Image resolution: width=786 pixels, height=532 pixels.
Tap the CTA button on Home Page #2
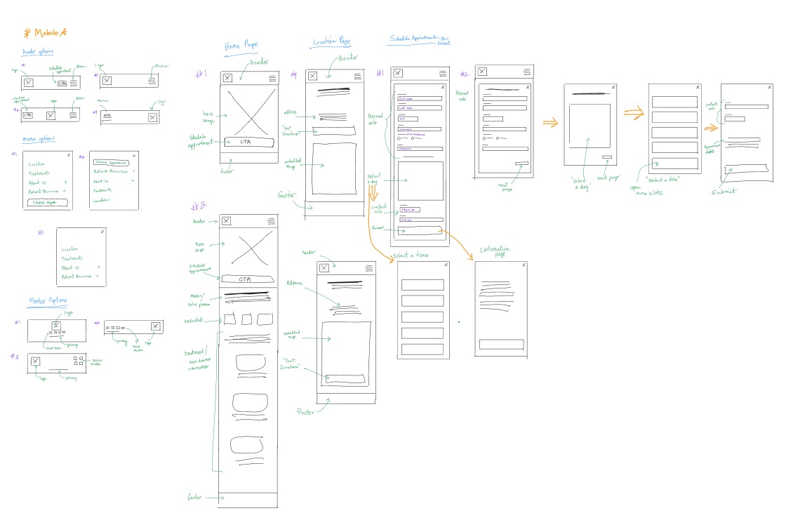pos(248,279)
